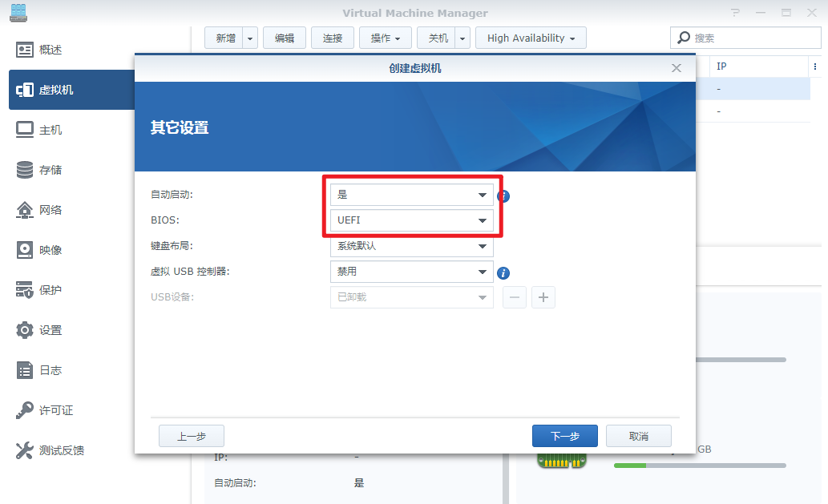This screenshot has width=828, height=504.
Task: Open the 保护 protection sidebar section
Action: pyautogui.click(x=50, y=290)
